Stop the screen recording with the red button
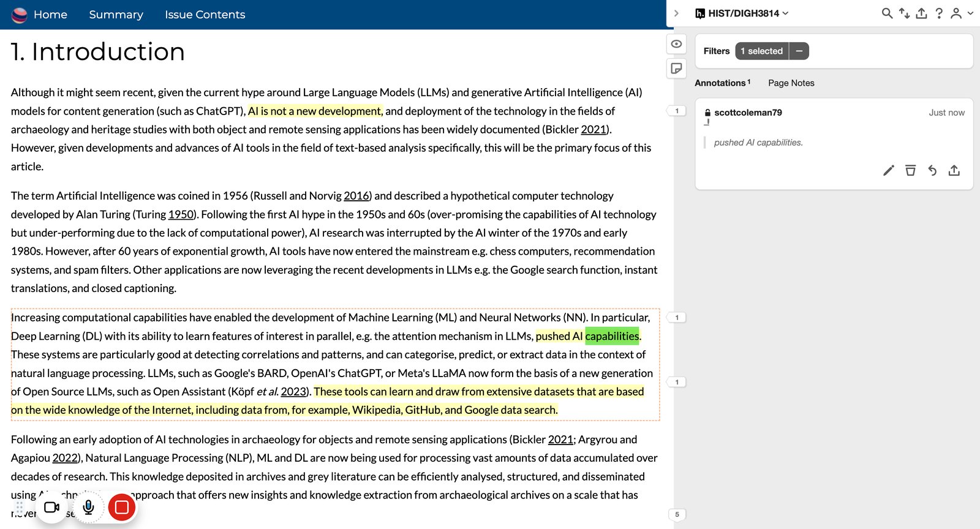 [122, 507]
